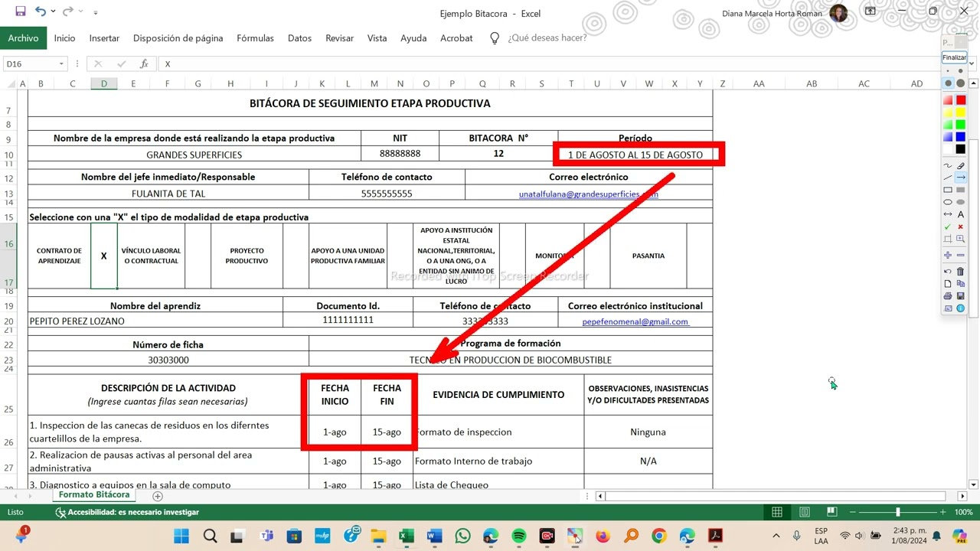Redo the last undone action
This screenshot has width=980, height=551.
(x=68, y=11)
